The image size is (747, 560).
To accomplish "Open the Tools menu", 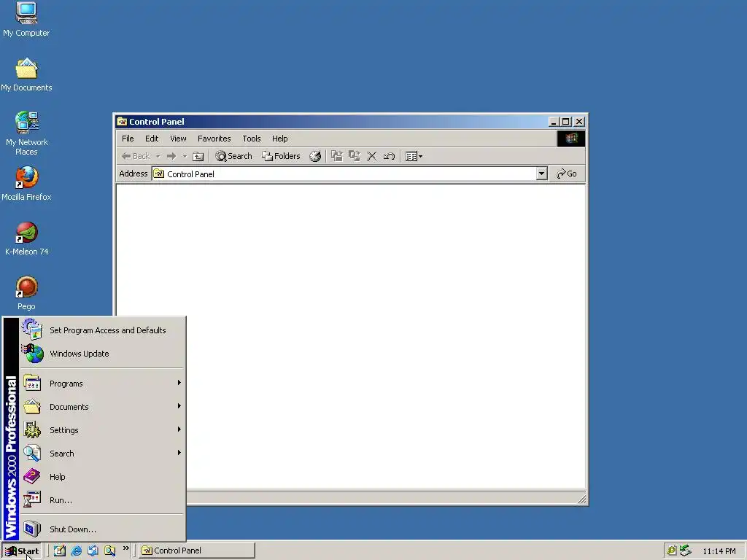I will tap(251, 139).
